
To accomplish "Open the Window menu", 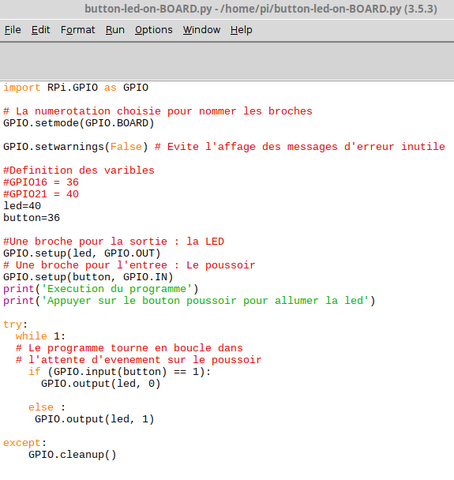I will [202, 30].
